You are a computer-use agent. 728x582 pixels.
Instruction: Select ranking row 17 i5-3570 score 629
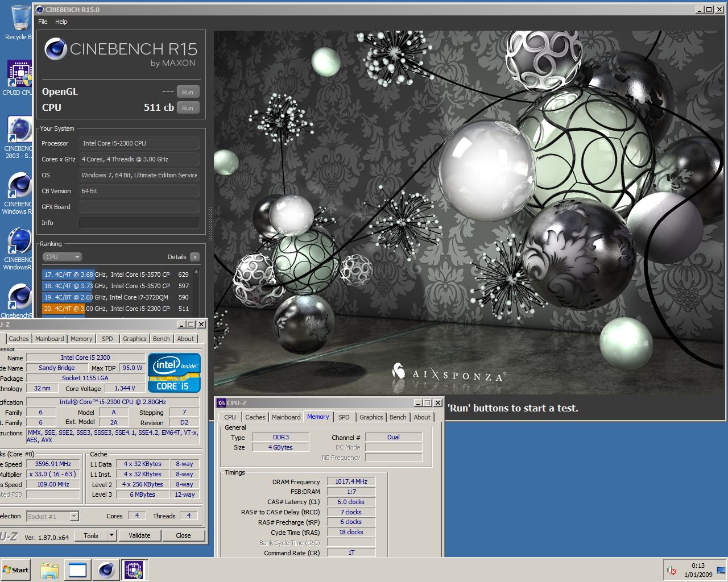(x=117, y=275)
